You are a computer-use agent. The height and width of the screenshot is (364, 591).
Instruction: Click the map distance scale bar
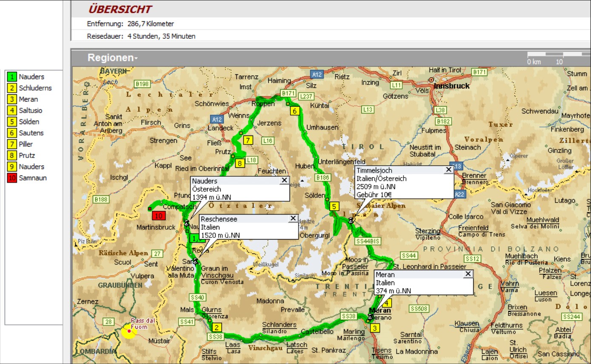(x=558, y=54)
